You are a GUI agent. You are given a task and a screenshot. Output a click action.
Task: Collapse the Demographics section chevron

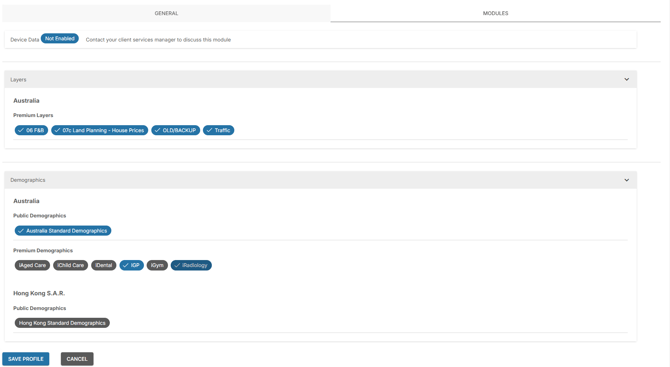point(626,180)
